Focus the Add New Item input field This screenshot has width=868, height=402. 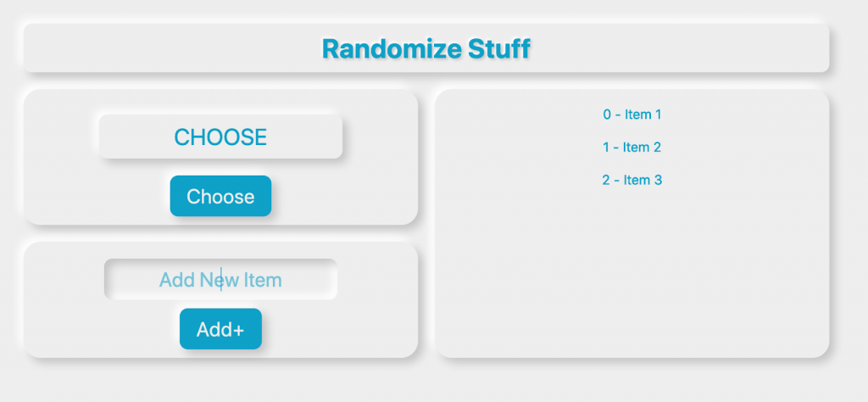220,280
